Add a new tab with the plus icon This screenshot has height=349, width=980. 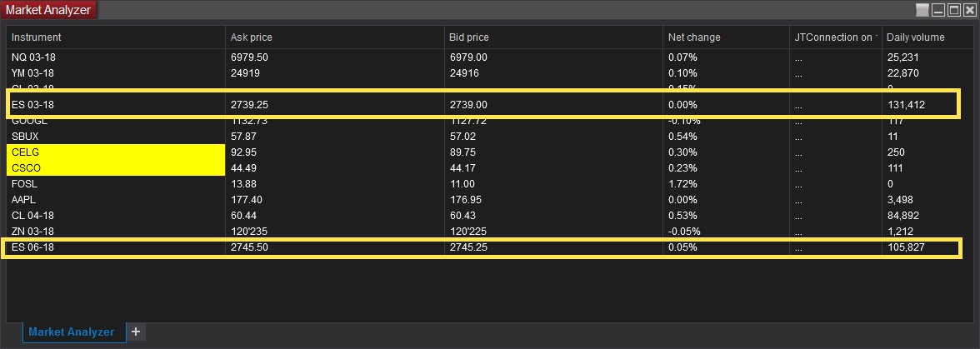click(136, 332)
